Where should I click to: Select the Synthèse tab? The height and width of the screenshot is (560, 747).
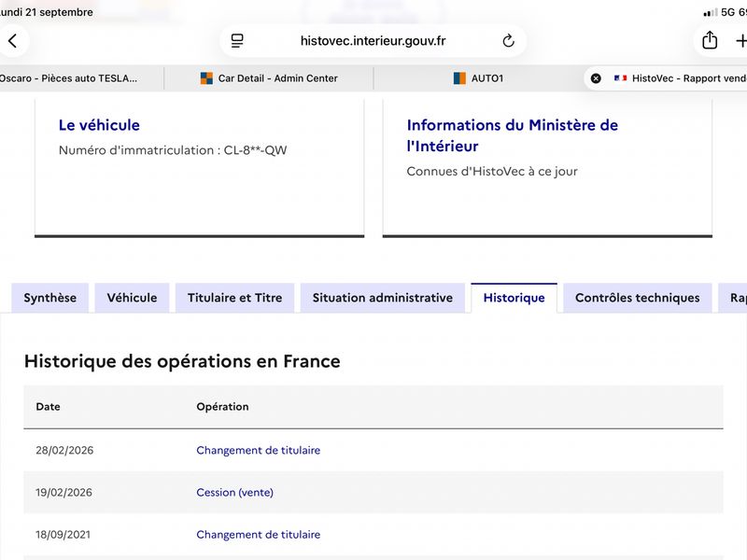click(x=50, y=298)
